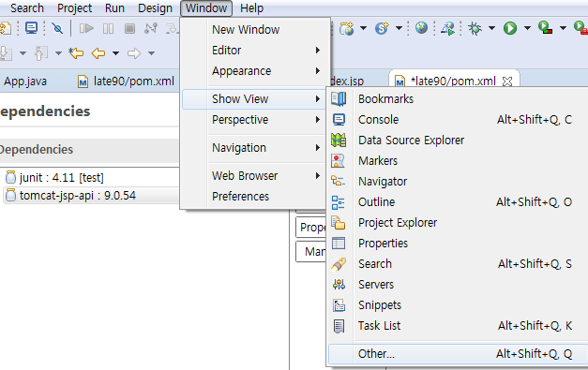Screen dimensions: 588x370
Task: Show the Console view
Action: tap(458, 120)
